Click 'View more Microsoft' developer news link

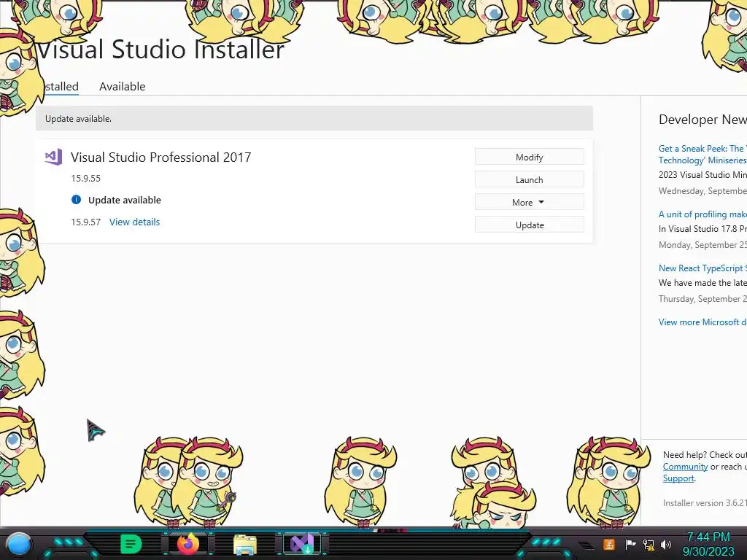point(703,322)
